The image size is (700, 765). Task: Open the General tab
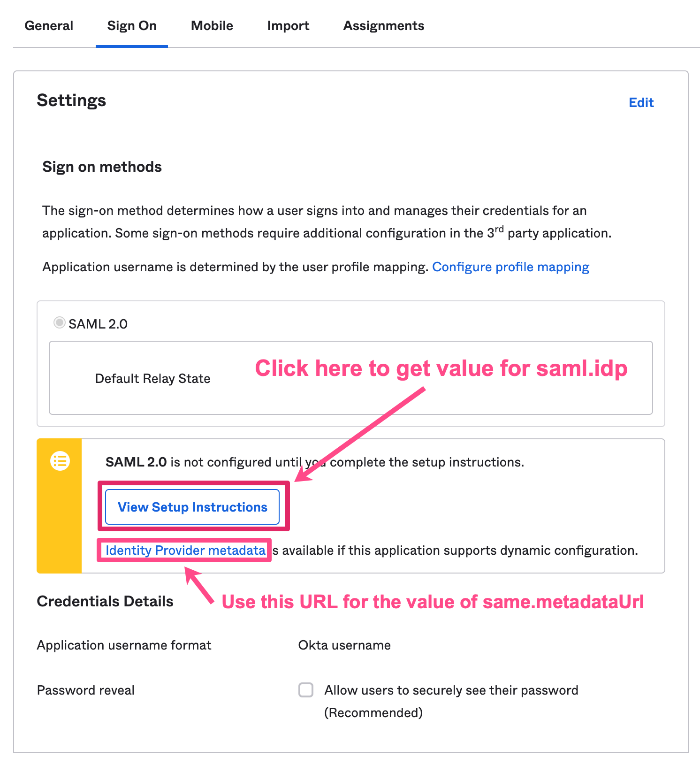[x=49, y=26]
